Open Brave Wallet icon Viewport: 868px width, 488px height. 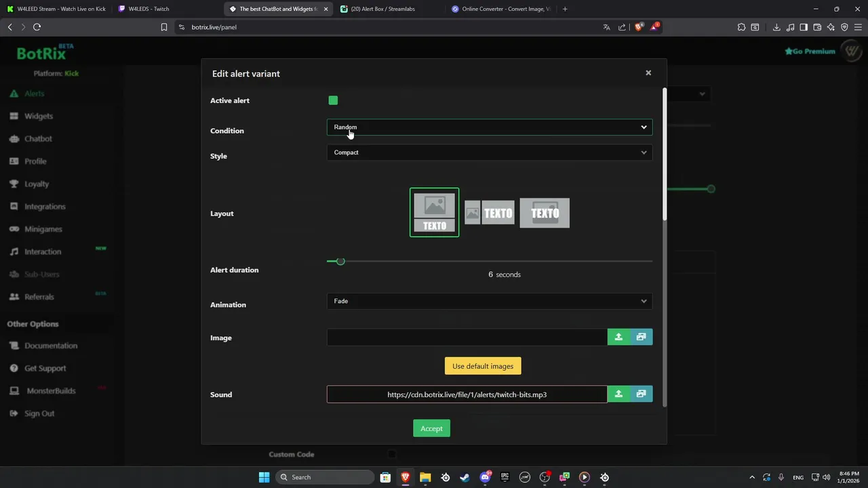pyautogui.click(x=817, y=27)
